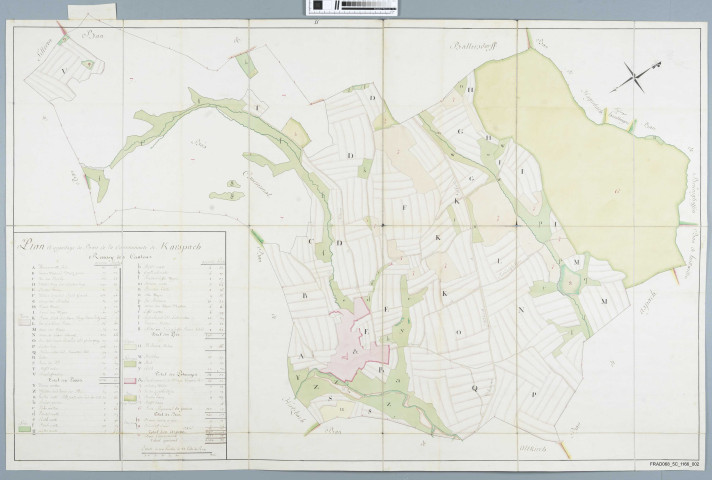Click the letter O section on map
The height and width of the screenshot is (480, 712).
458,330
